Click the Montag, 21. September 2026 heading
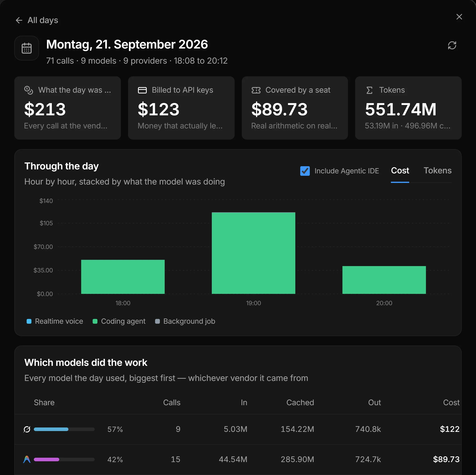Viewport: 476px width, 475px height. (127, 44)
